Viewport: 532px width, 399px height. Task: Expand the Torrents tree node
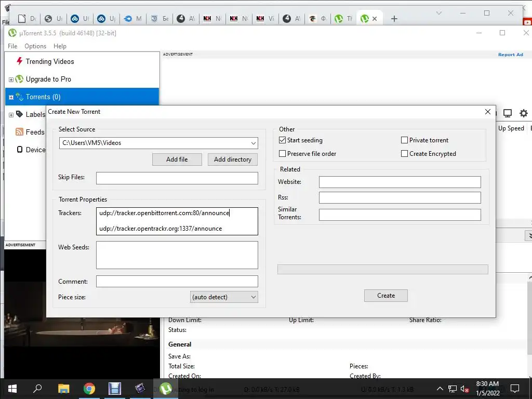click(11, 97)
